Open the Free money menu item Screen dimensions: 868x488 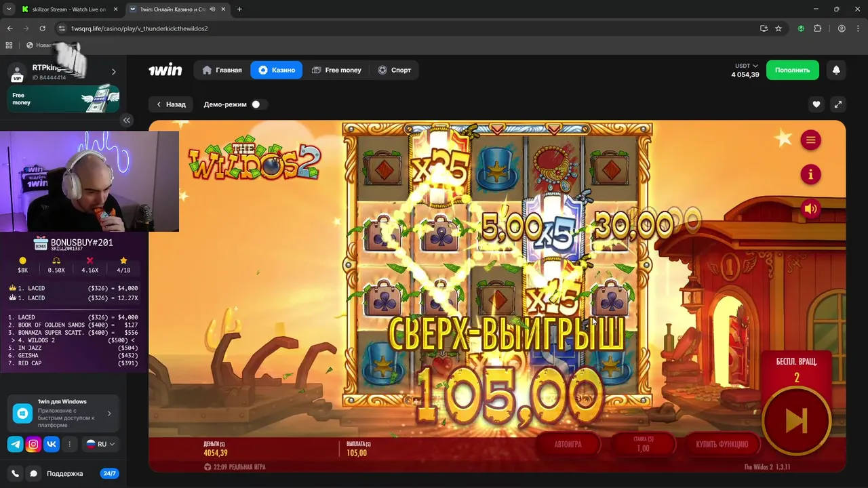pyautogui.click(x=336, y=70)
